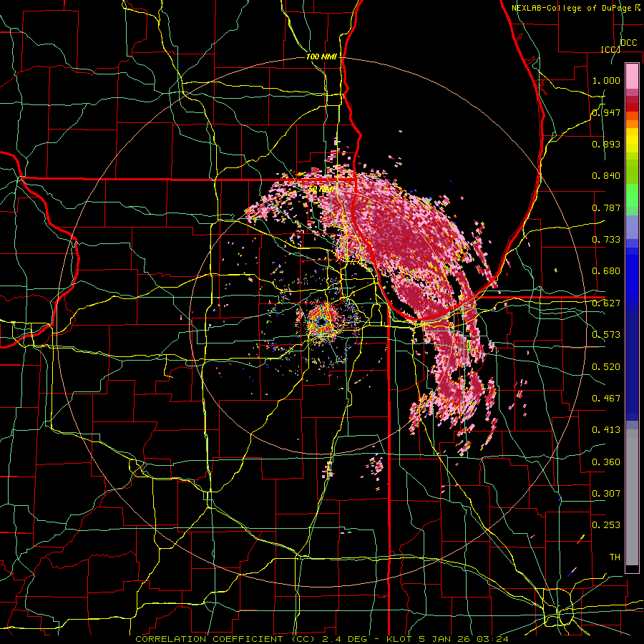Click the 100 NMI range ring label

(x=321, y=57)
